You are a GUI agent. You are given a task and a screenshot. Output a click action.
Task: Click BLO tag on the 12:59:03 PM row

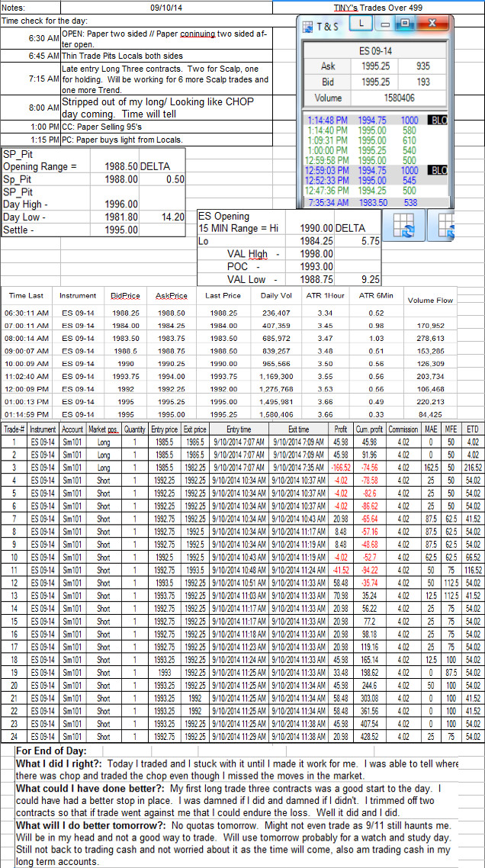(437, 170)
